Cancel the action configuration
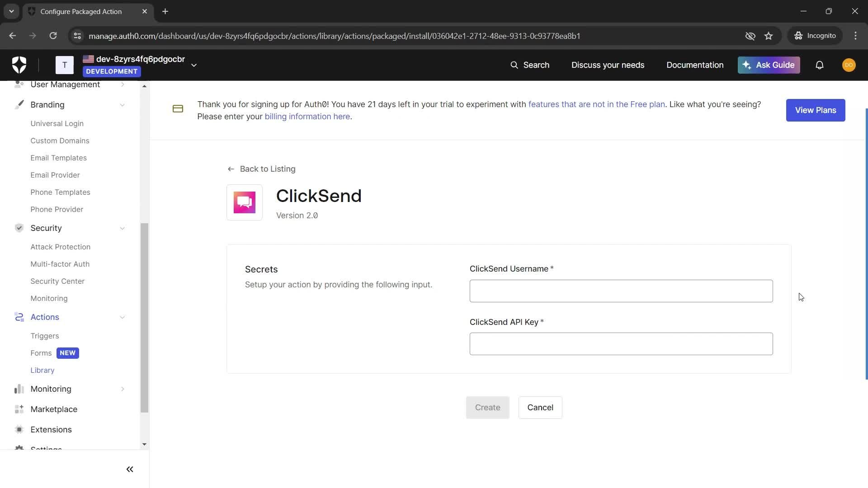This screenshot has height=488, width=868. [540, 408]
